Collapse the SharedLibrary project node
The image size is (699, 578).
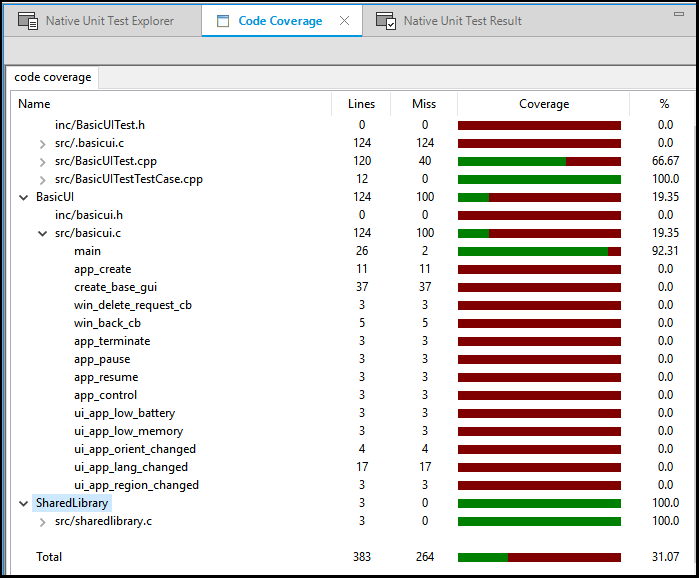[x=23, y=503]
